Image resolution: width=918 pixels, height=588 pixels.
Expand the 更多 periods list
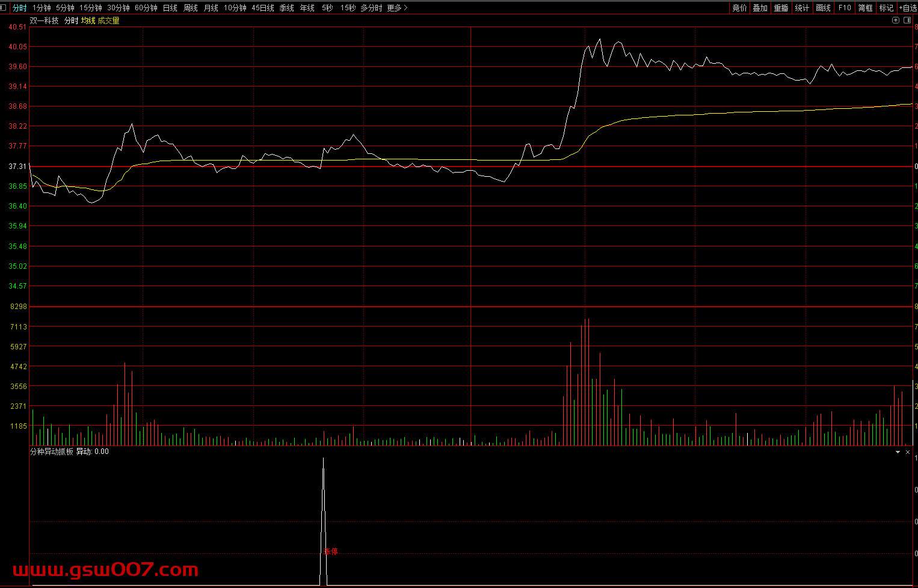397,8
